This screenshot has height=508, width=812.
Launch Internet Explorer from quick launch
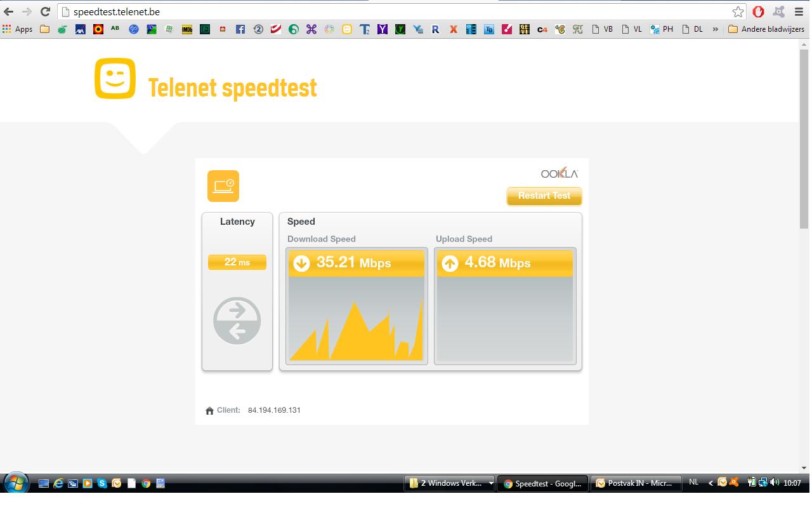(x=58, y=483)
